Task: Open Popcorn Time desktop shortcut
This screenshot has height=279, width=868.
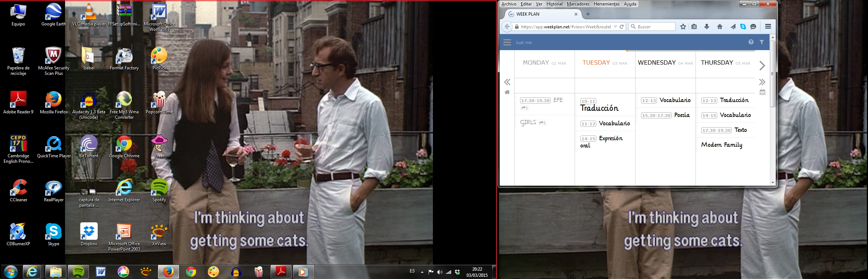Action: click(x=159, y=103)
